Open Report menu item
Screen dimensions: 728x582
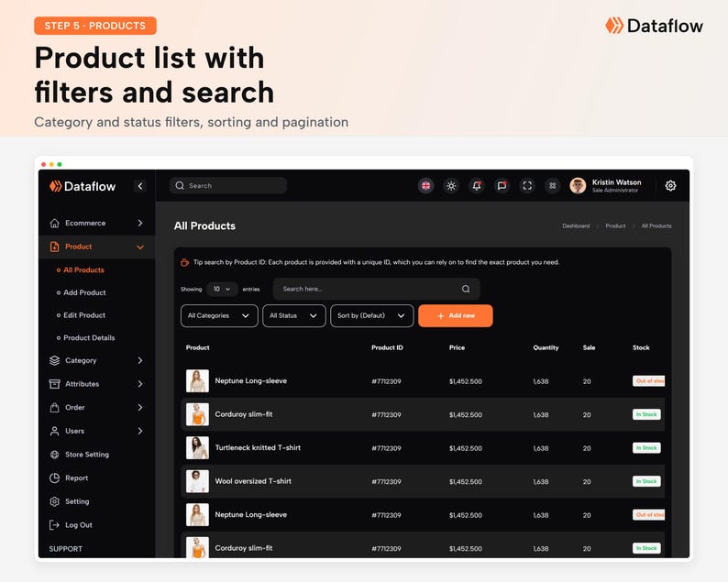(77, 478)
